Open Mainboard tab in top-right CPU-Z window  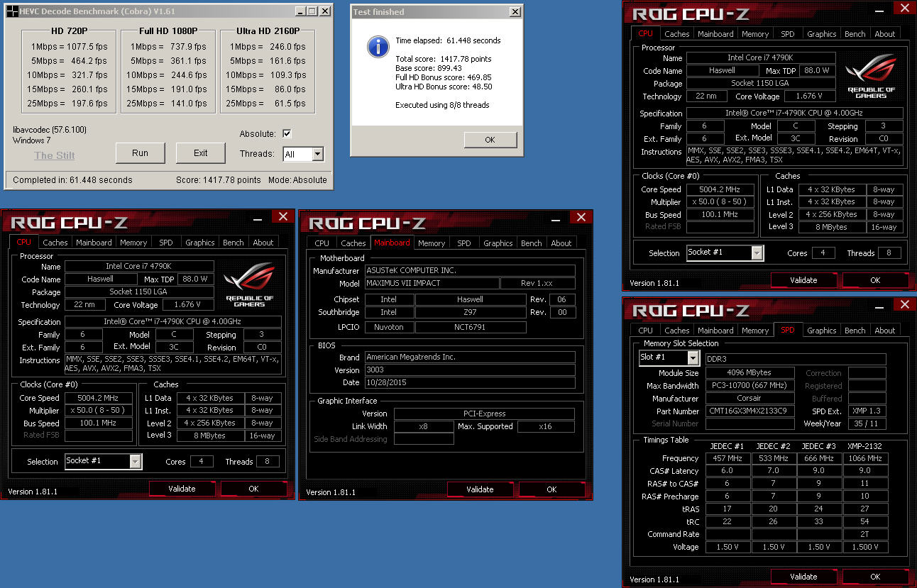[x=715, y=34]
